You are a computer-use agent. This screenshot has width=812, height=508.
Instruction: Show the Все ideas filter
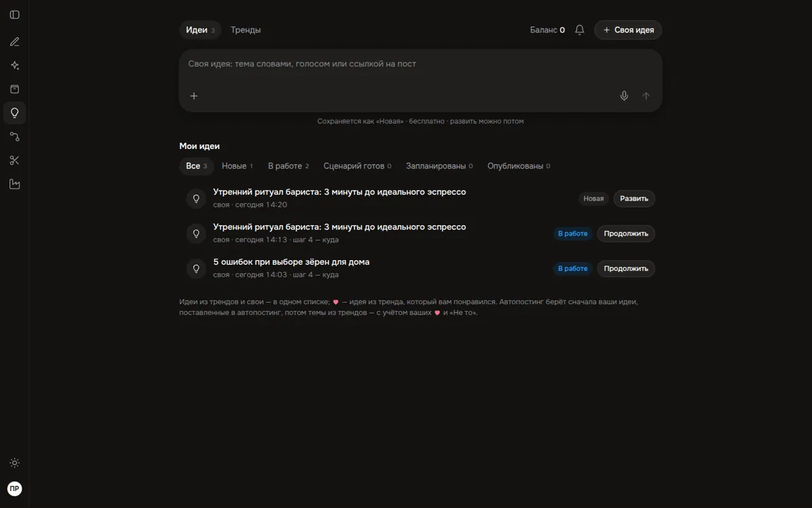196,166
